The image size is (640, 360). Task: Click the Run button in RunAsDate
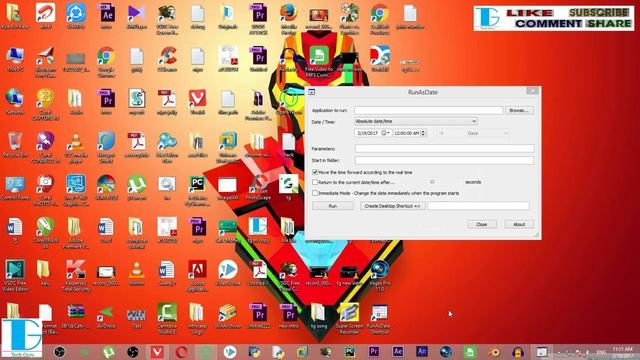pos(333,206)
